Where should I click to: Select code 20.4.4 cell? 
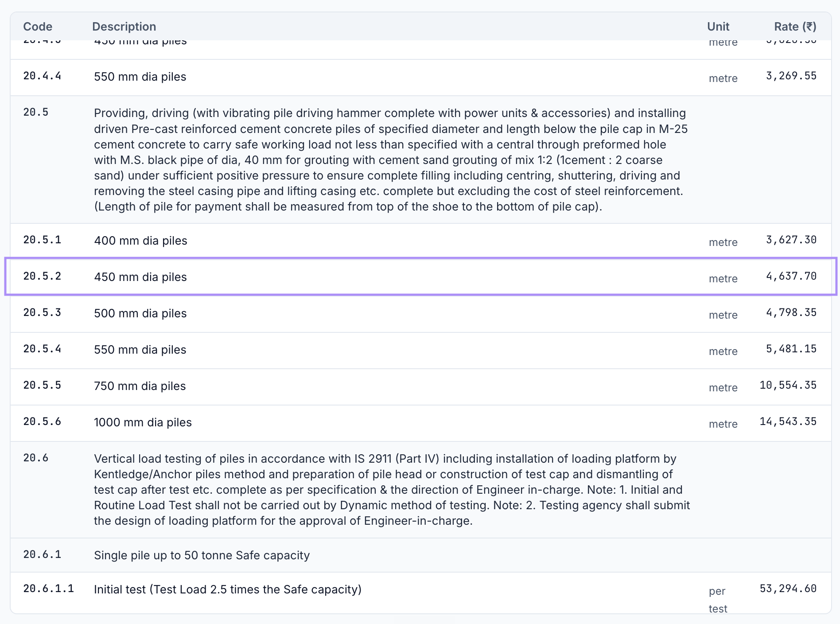(42, 76)
